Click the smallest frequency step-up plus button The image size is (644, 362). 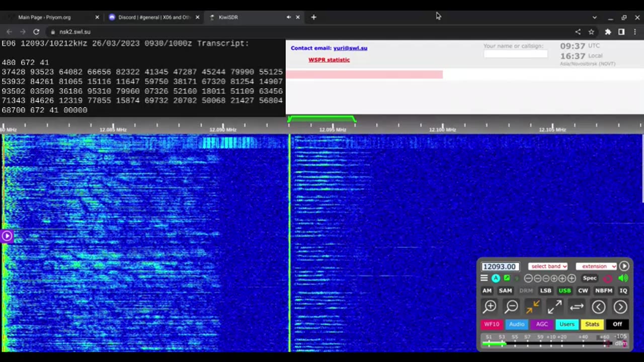point(554,278)
